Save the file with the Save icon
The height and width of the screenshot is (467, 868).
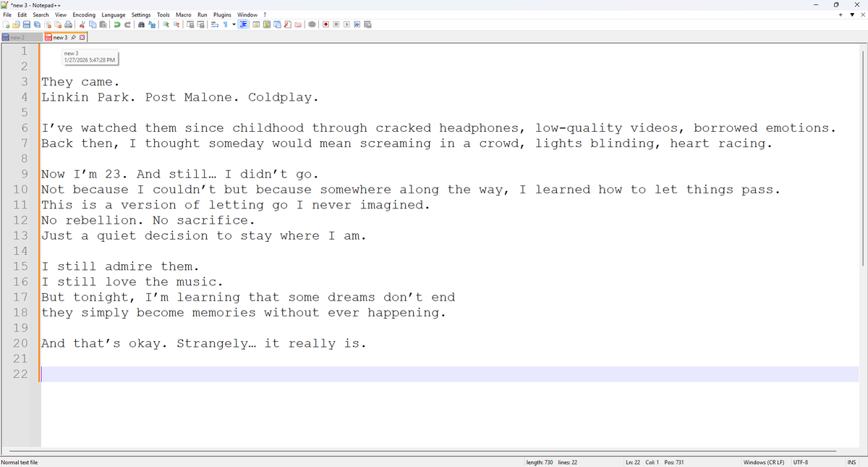(26, 25)
